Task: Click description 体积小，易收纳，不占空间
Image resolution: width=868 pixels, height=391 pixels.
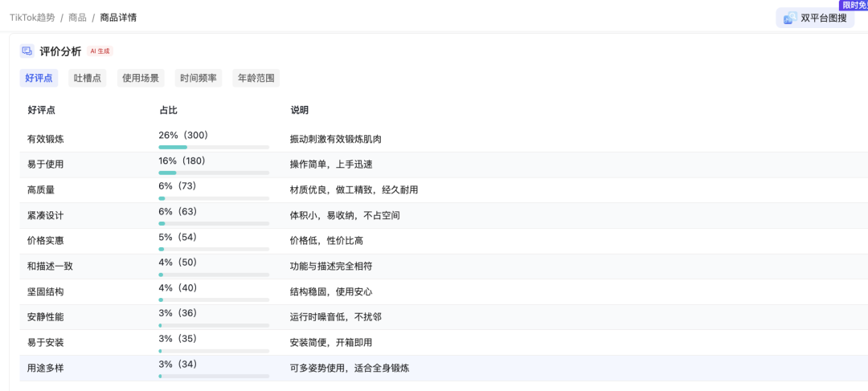Action: click(345, 216)
